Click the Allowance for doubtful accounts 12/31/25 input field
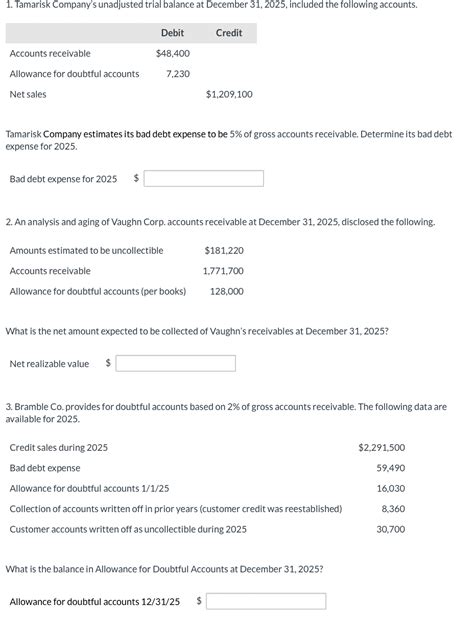Viewport: 474px width, 628px height. [x=266, y=602]
